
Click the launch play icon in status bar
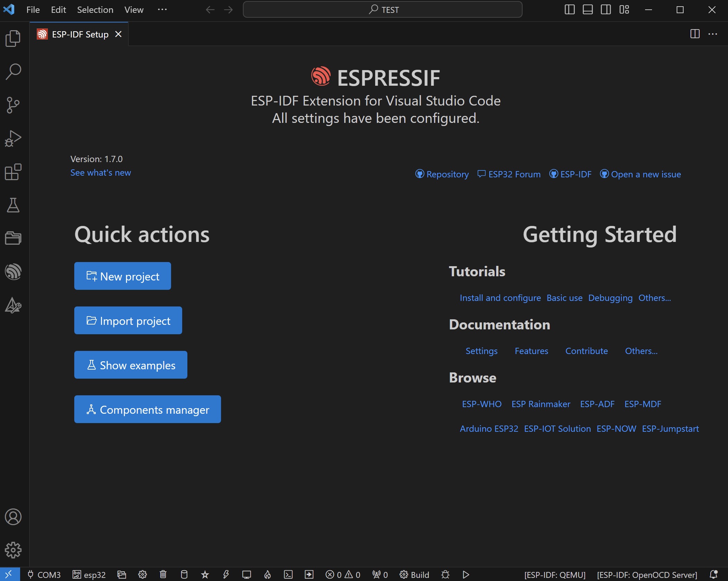pos(466,575)
